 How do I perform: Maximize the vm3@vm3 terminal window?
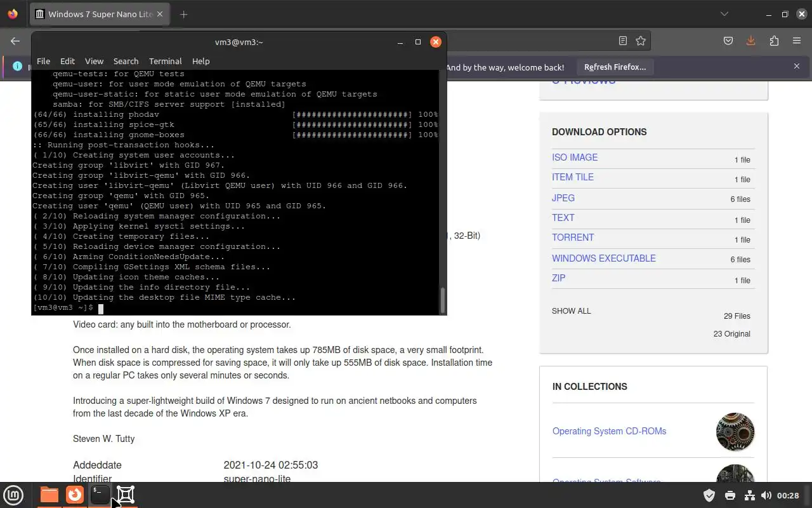[x=418, y=42]
